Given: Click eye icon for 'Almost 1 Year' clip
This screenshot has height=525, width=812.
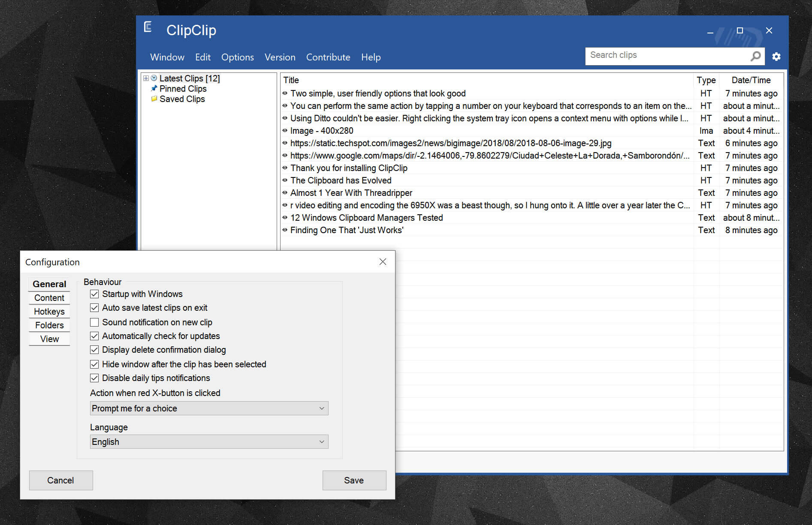Looking at the screenshot, I should pos(285,192).
